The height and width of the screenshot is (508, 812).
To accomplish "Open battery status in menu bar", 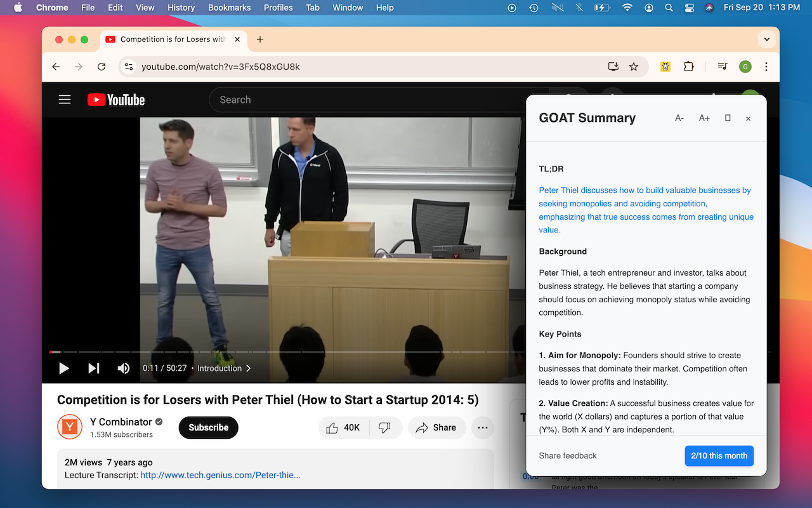I will tap(602, 8).
